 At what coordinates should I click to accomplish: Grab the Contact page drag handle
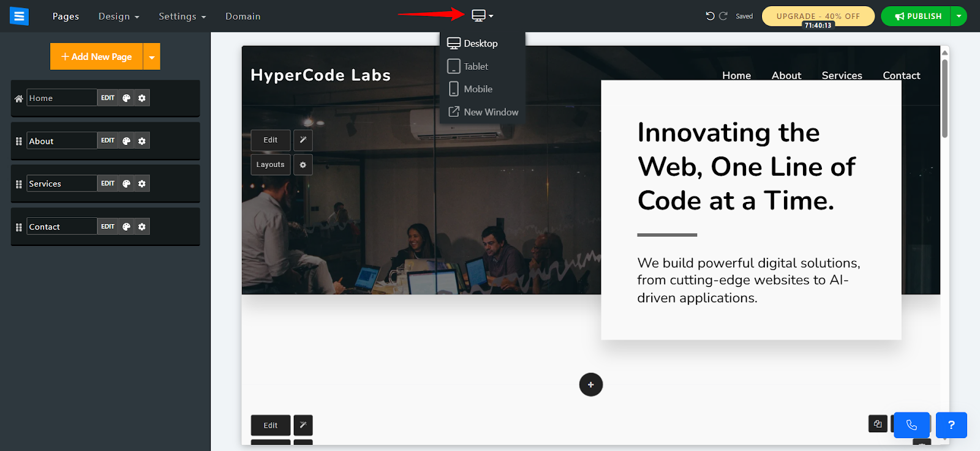pos(19,227)
